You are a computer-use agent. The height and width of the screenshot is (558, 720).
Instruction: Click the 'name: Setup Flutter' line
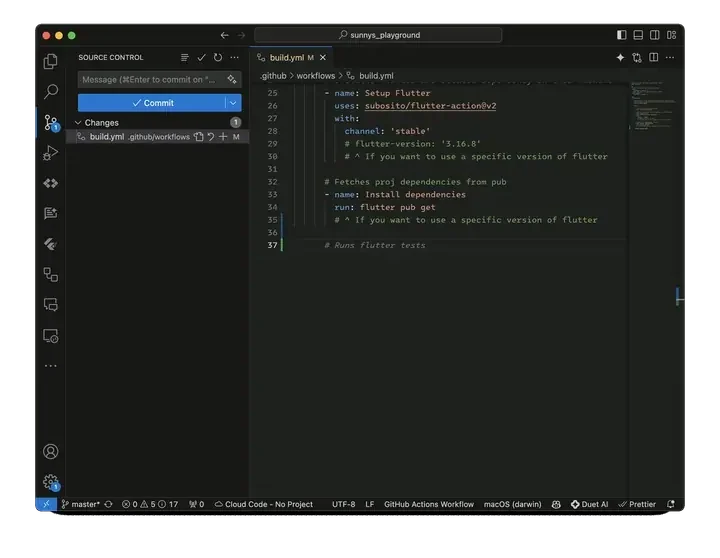pos(377,93)
